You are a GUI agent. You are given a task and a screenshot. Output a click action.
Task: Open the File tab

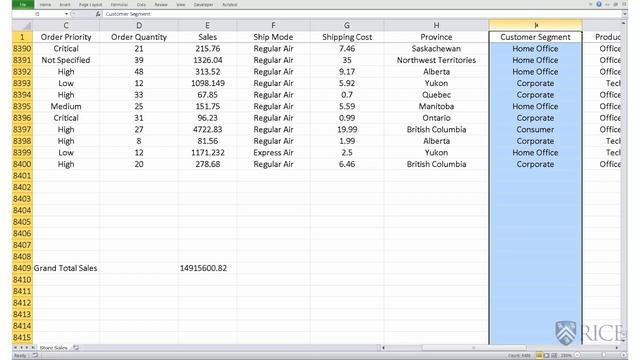tap(23, 4)
